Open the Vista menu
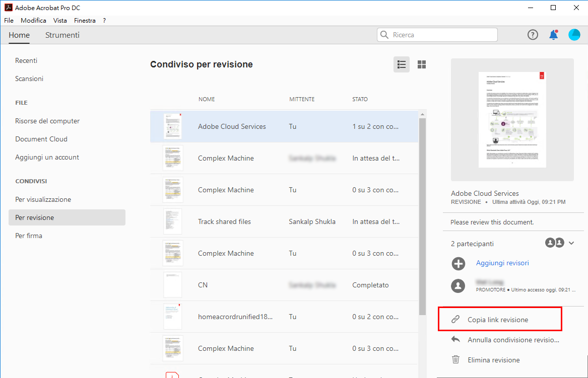The height and width of the screenshot is (378, 588). click(x=60, y=21)
